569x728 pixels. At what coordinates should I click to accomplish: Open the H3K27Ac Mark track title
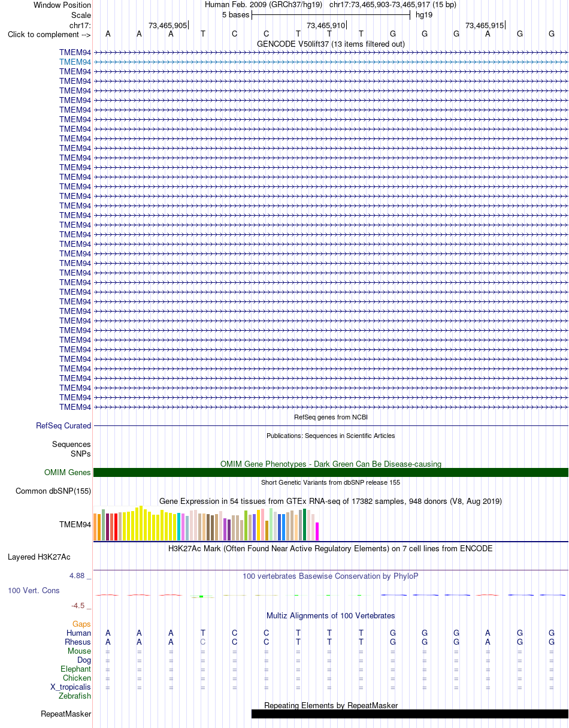[331, 548]
